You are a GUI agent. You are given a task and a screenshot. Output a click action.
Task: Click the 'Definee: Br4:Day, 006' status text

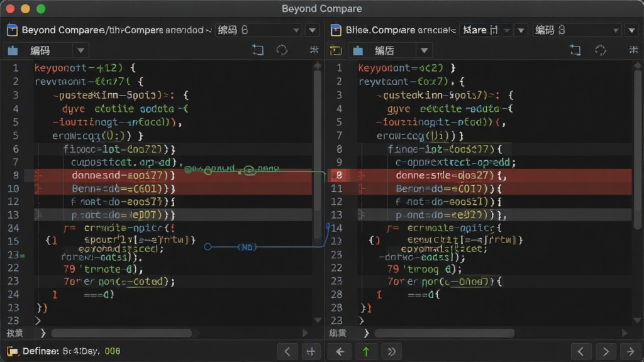click(72, 351)
